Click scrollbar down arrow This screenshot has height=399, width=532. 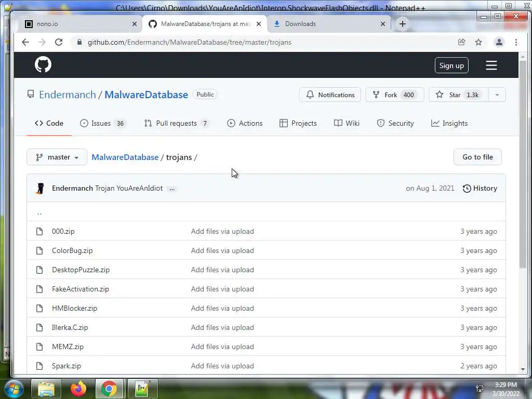coord(523,369)
